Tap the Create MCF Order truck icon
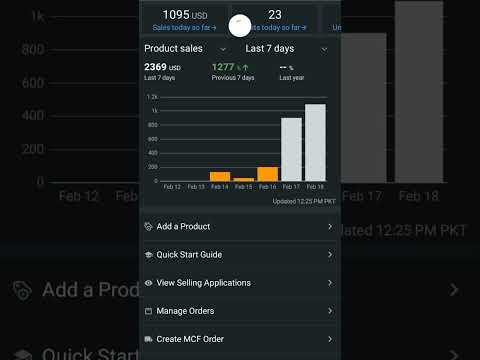Image resolution: width=480 pixels, height=360 pixels. (x=148, y=339)
